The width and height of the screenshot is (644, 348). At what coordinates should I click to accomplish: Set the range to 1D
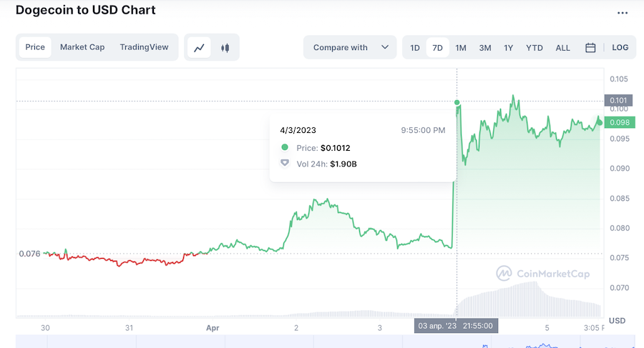point(415,48)
